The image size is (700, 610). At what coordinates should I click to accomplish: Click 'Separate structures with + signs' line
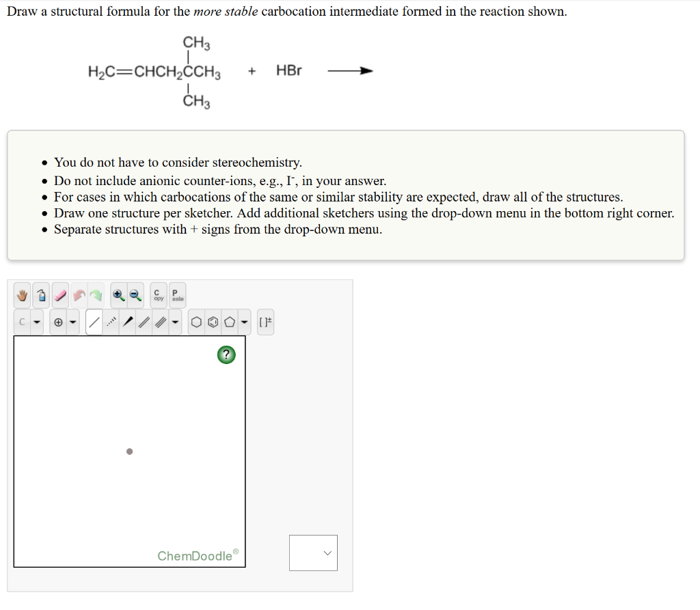coord(218,229)
